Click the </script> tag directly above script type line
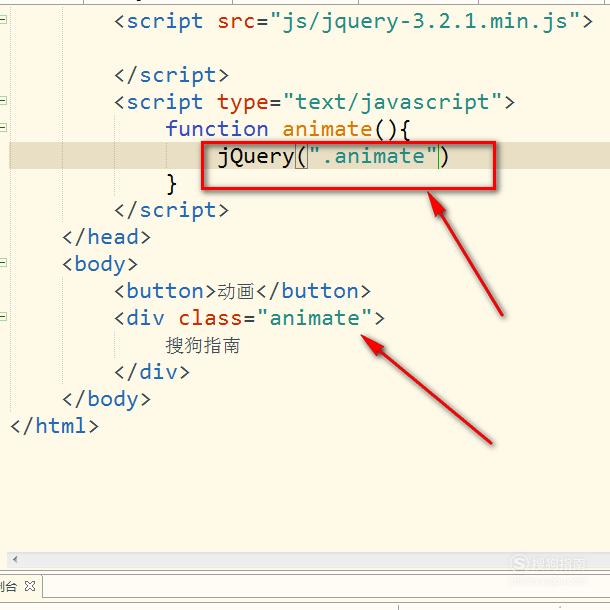The width and height of the screenshot is (610, 610). (x=172, y=75)
